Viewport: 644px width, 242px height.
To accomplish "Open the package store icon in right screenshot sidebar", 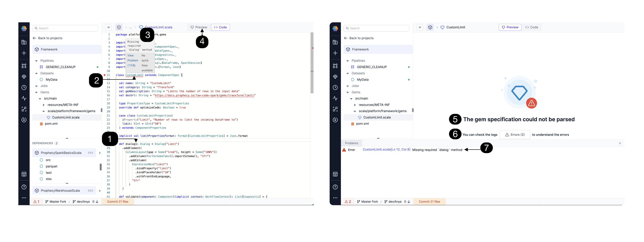I will pyautogui.click(x=335, y=174).
